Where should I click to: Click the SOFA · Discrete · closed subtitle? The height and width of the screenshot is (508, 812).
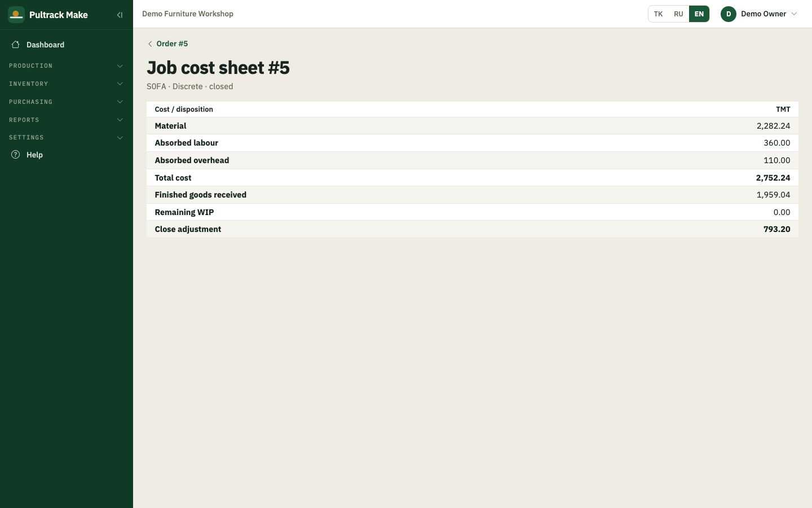190,87
